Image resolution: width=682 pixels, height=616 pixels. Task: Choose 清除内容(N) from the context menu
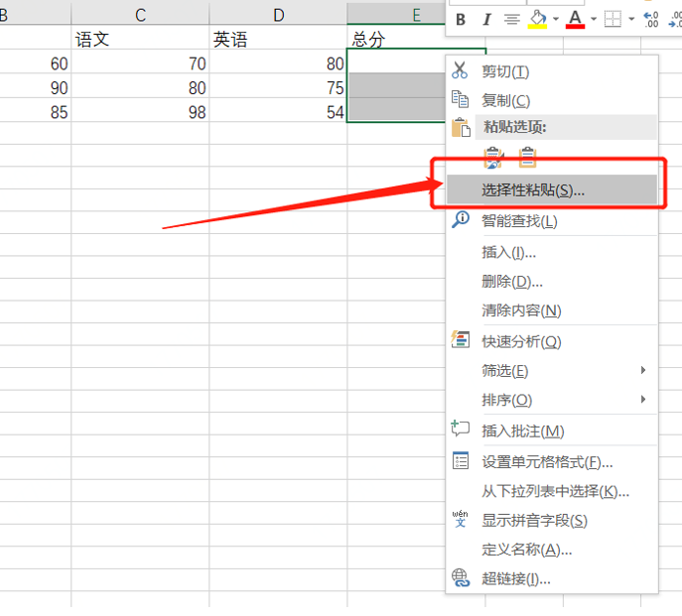click(552, 310)
